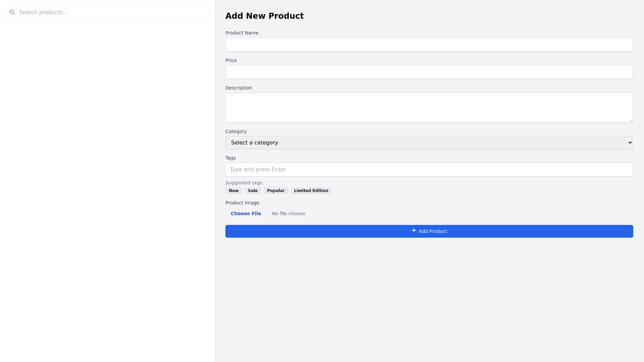This screenshot has width=644, height=362.
Task: Add the suggested tag Sale
Action: [253, 191]
